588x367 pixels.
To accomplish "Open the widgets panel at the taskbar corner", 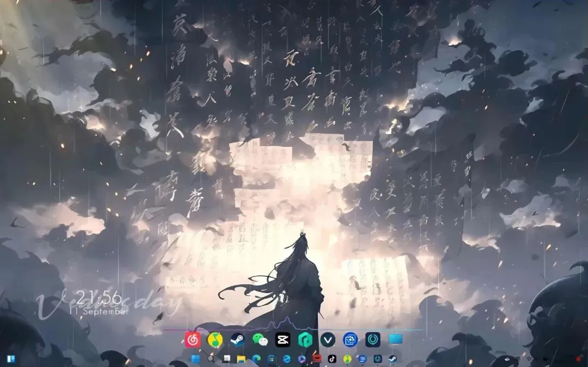I will coord(11,359).
